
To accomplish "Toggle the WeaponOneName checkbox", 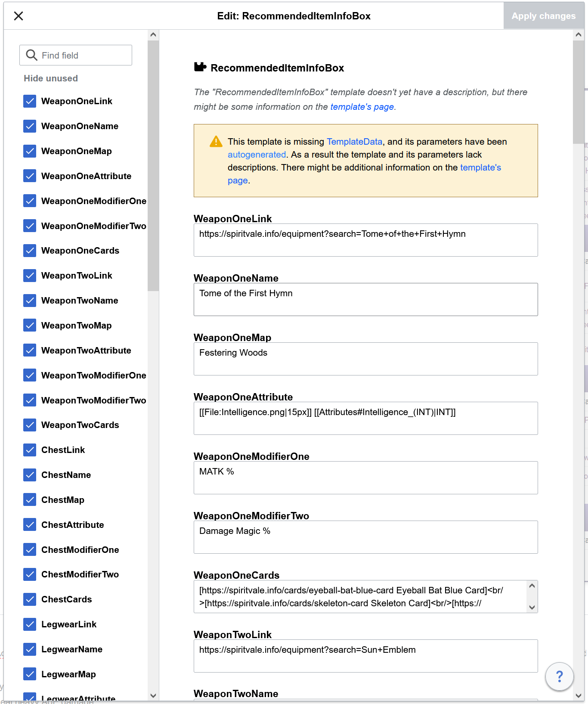I will tap(30, 126).
